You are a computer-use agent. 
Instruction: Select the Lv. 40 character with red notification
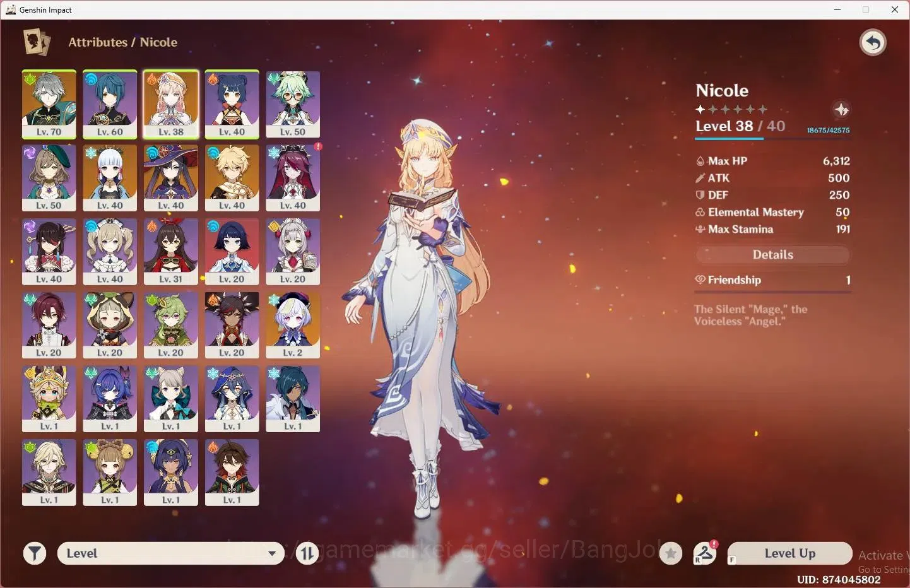click(293, 178)
